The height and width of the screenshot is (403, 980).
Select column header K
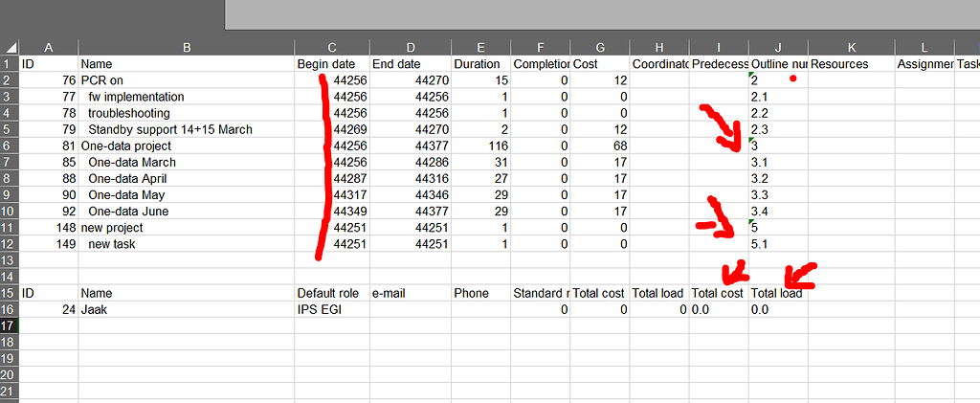click(851, 47)
